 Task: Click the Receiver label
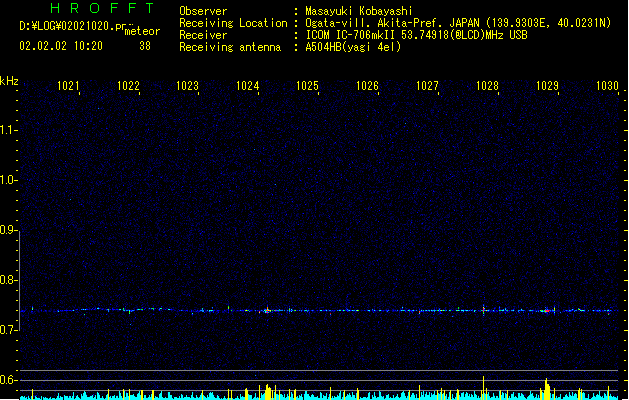(203, 35)
